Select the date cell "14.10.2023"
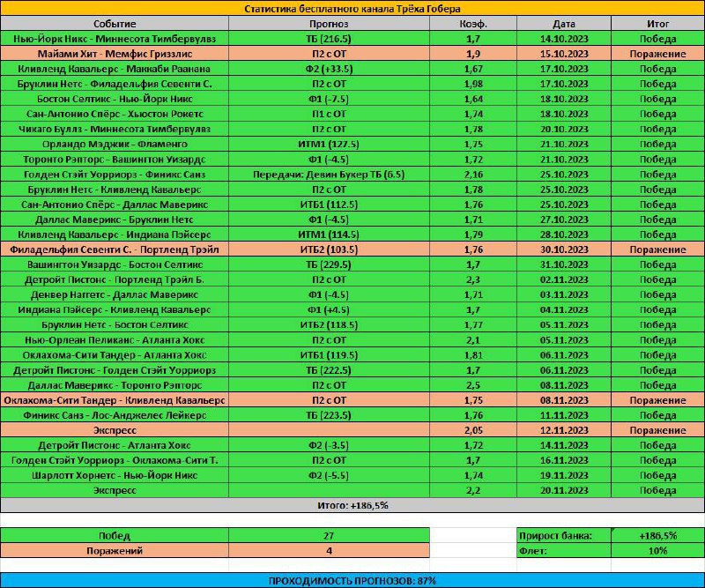The image size is (705, 588). point(564,39)
